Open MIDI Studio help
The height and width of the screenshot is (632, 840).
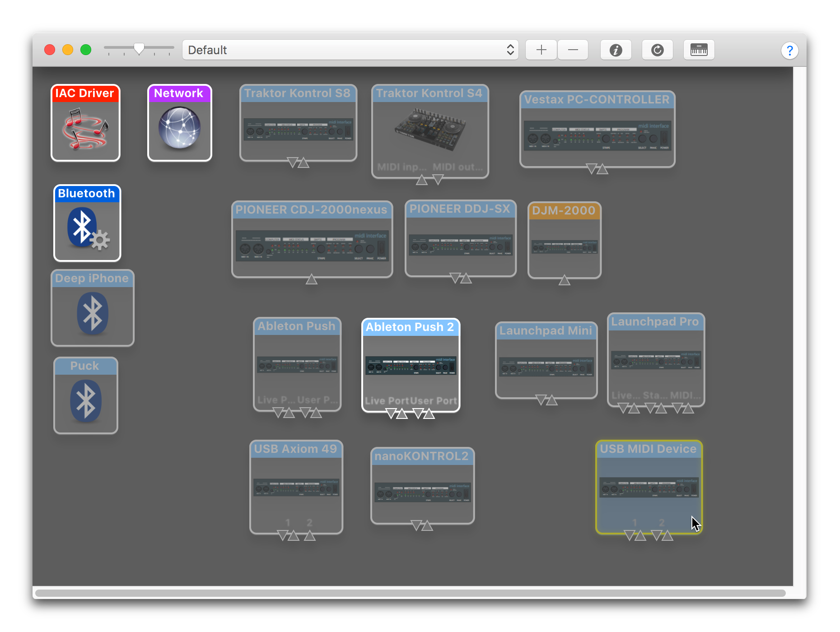789,50
